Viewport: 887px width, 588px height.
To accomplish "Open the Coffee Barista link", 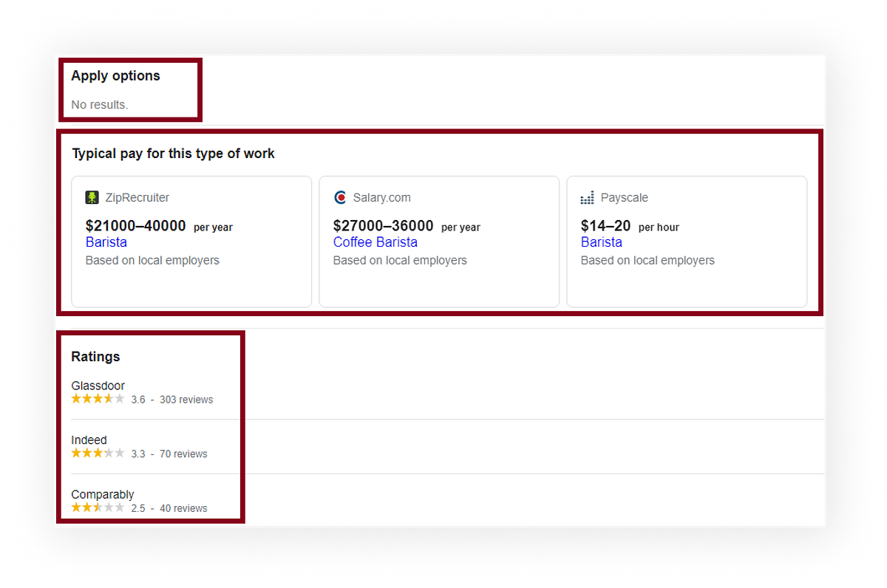I will click(x=375, y=242).
